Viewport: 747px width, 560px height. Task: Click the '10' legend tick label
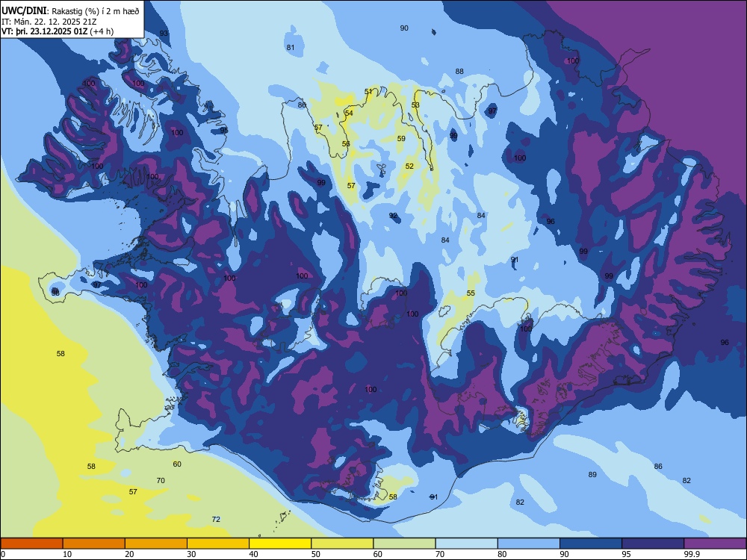pyautogui.click(x=67, y=554)
